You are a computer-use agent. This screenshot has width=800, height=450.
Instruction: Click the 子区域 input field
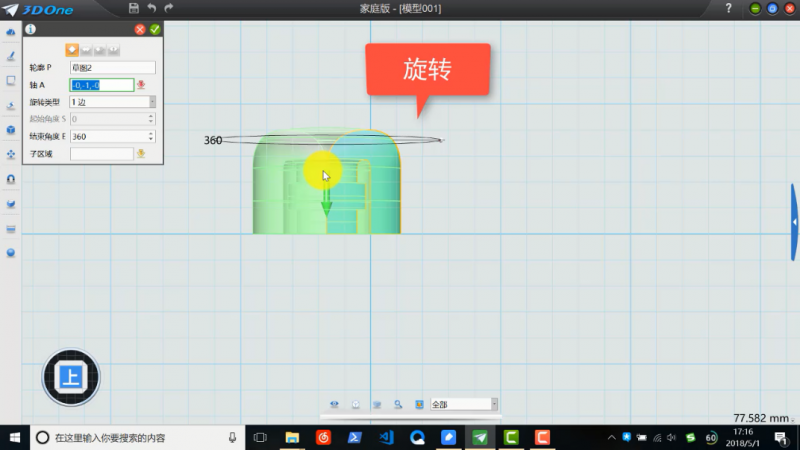102,154
